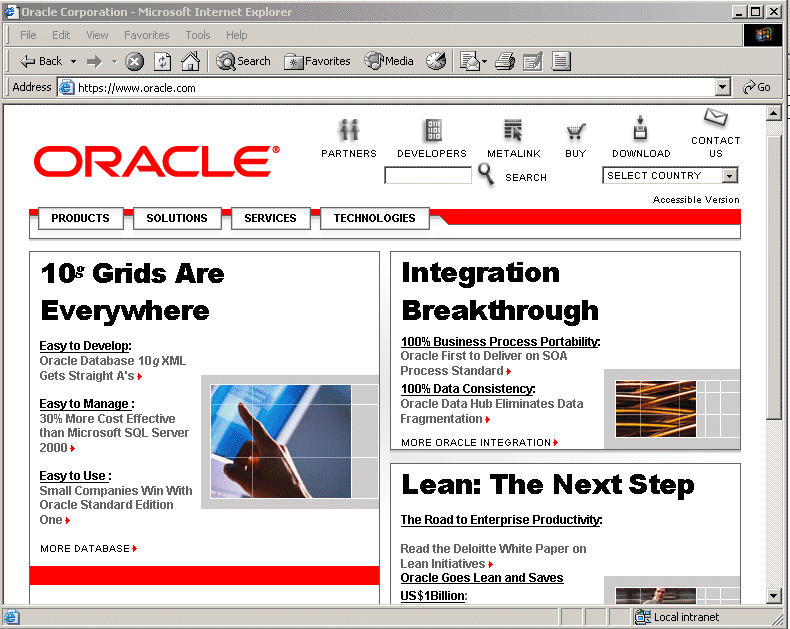790x629 pixels.
Task: Click the Contact Us envelope icon
Action: [715, 118]
